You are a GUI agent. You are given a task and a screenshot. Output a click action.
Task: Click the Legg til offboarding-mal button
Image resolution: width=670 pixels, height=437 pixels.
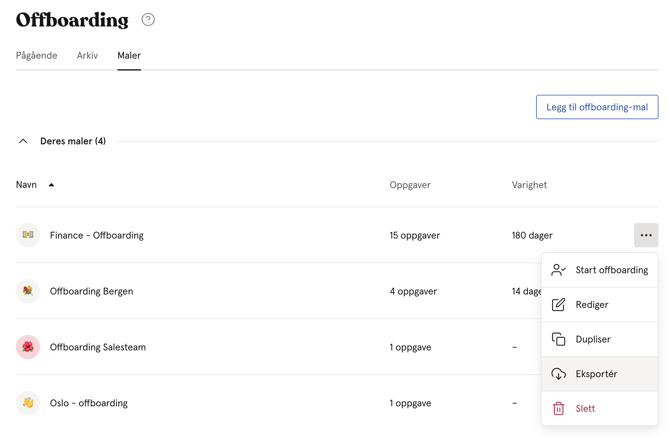tap(597, 107)
